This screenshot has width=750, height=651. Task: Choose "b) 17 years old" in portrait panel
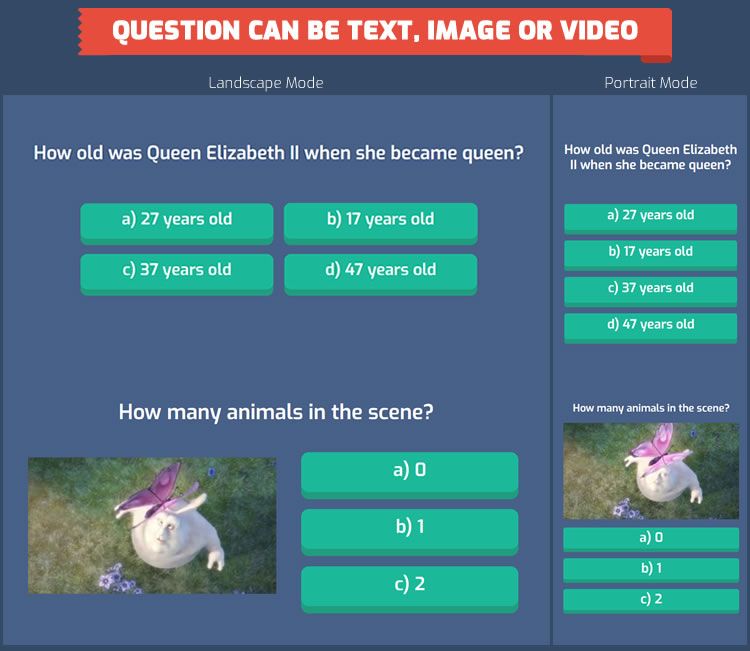click(x=650, y=252)
